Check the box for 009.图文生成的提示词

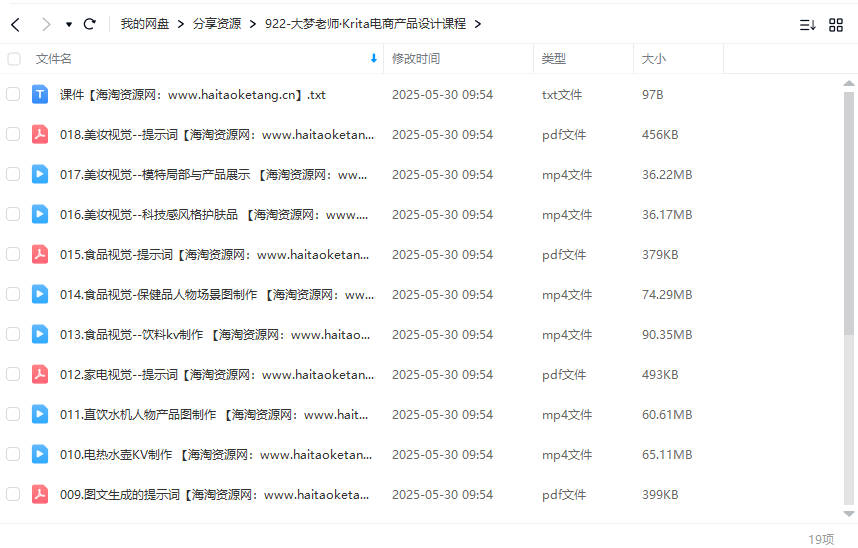point(13,494)
